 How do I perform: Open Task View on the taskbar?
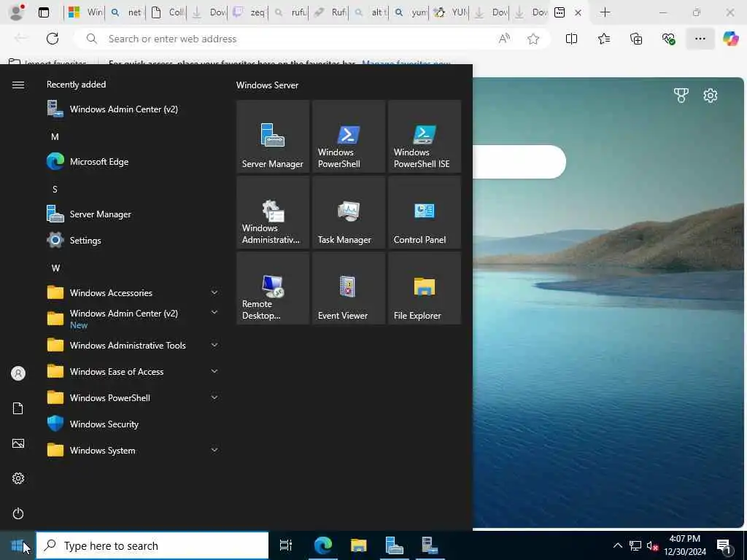point(286,545)
